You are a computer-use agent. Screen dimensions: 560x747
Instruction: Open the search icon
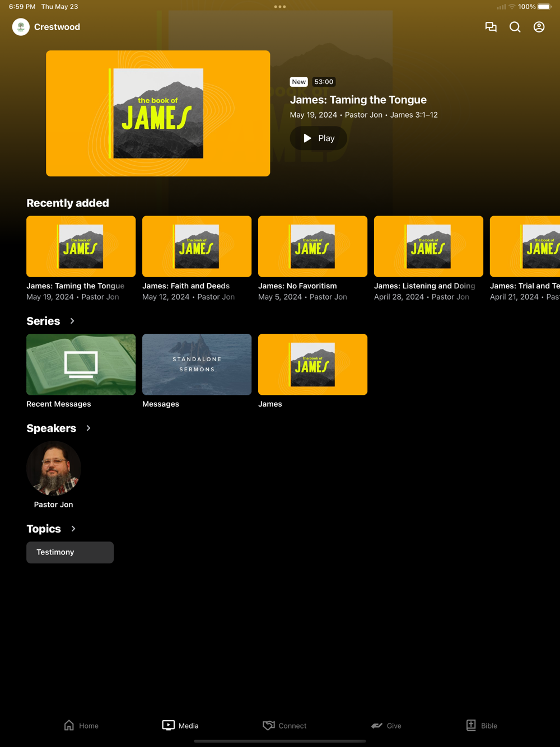[x=515, y=27]
